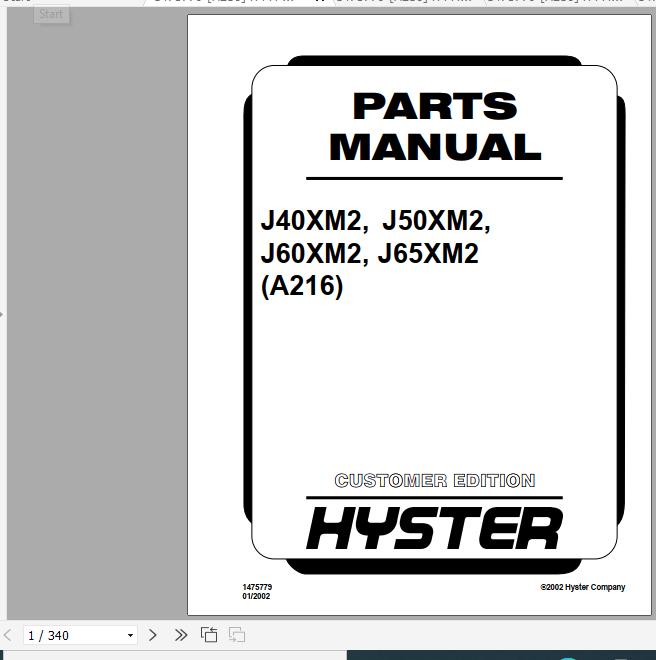This screenshot has width=656, height=660.
Task: Click the 'MANUAL' heading text
Action: click(x=435, y=147)
